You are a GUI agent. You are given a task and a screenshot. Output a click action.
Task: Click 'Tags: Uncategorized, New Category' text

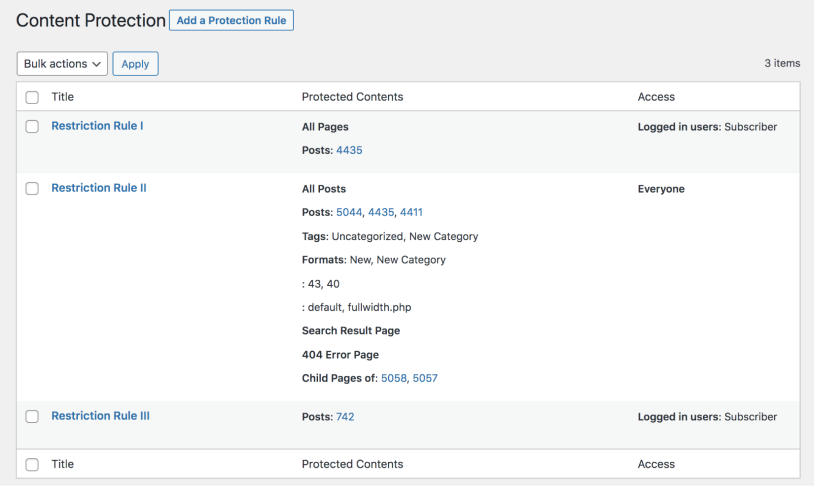(x=390, y=236)
